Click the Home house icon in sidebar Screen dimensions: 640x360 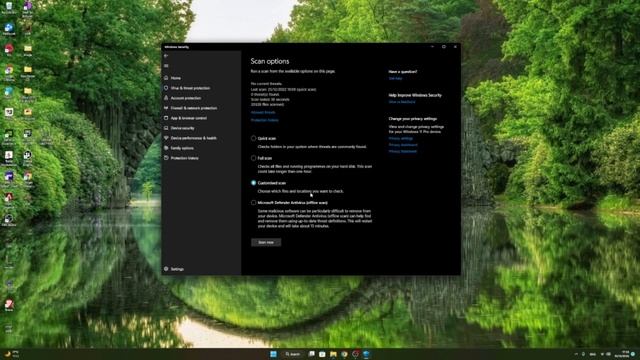166,78
